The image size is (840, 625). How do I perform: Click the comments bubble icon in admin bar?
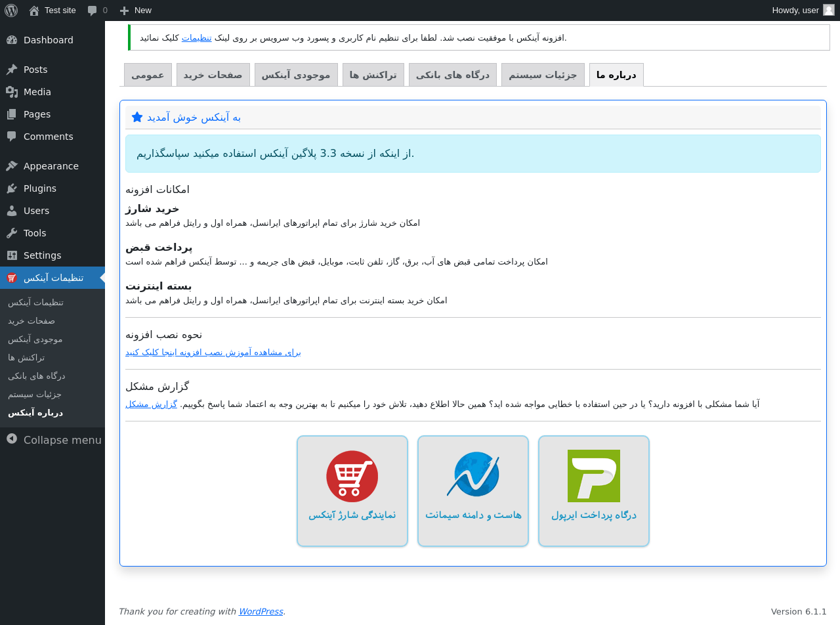point(93,11)
